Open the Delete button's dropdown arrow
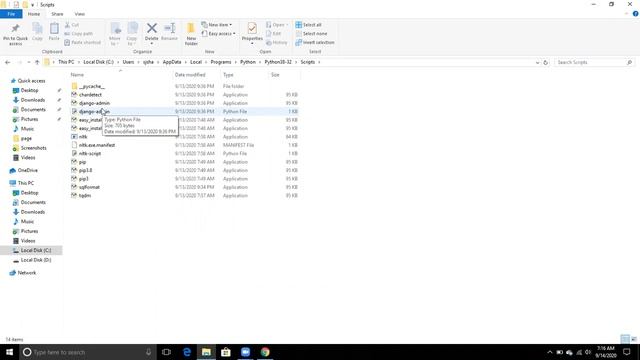The height and width of the screenshot is (360, 640). pos(151,43)
